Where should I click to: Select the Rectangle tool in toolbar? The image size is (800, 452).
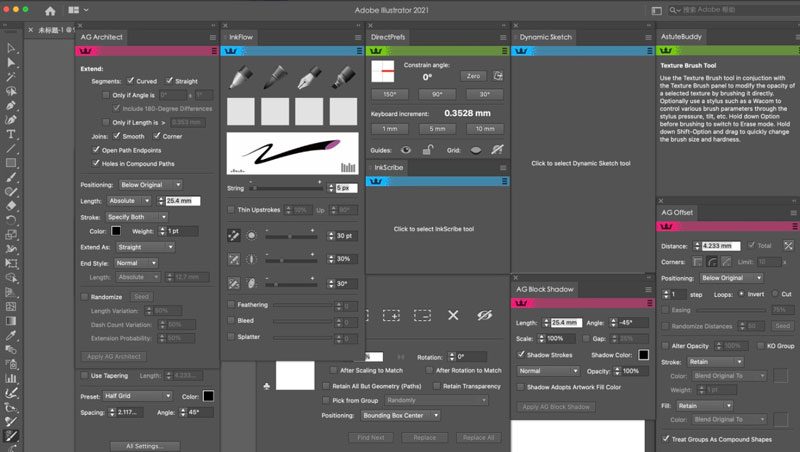[x=11, y=163]
